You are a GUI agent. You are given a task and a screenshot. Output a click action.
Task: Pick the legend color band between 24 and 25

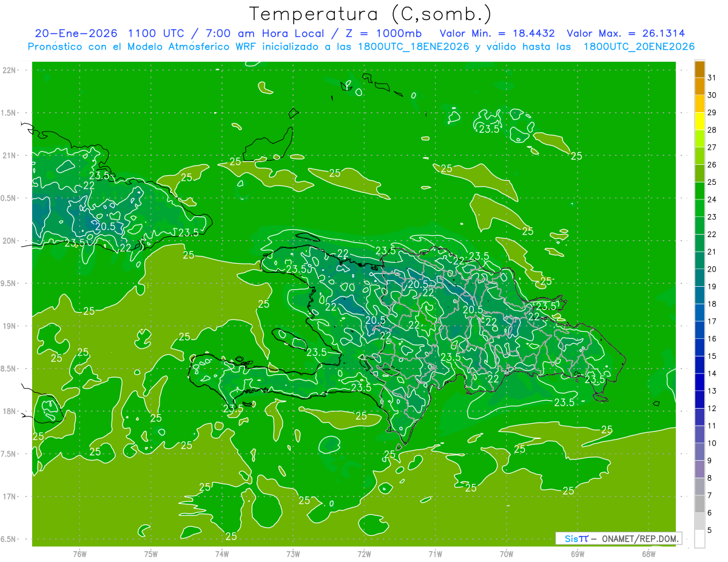[x=699, y=191]
